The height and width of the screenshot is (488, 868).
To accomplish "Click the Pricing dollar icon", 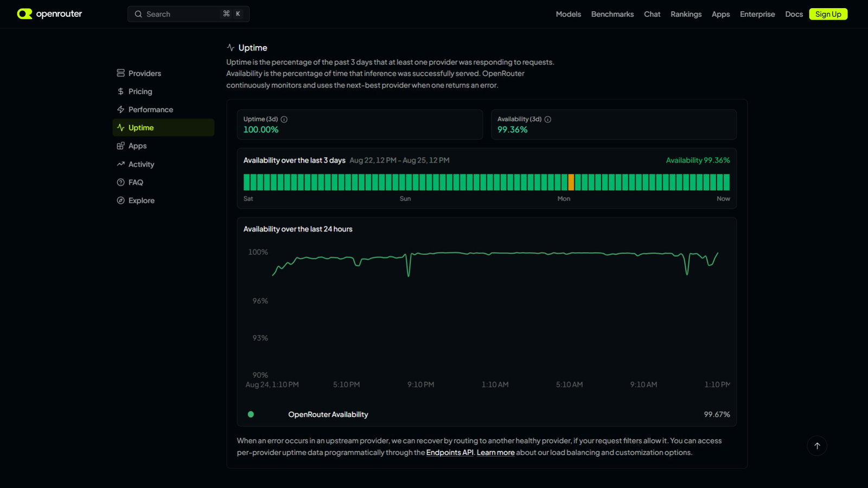I will [x=120, y=92].
